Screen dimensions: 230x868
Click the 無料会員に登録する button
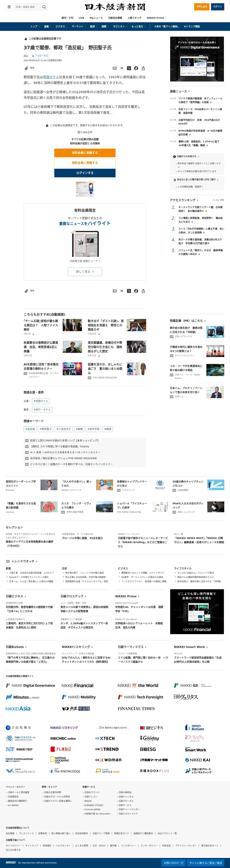click(85, 163)
